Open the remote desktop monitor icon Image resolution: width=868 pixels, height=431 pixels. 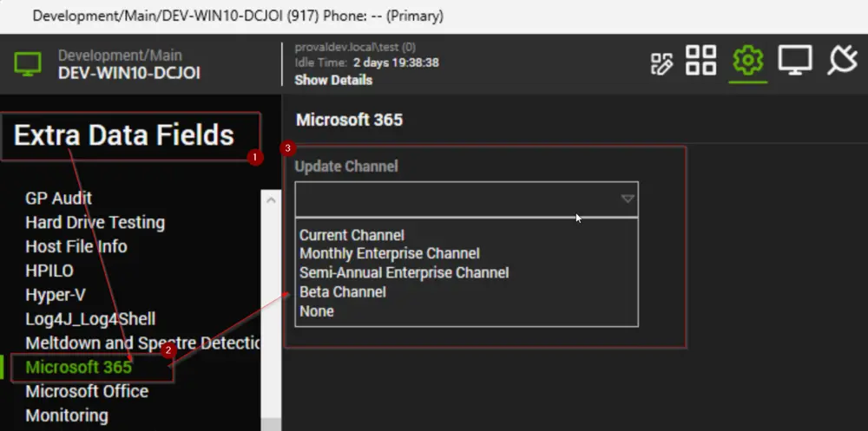[x=795, y=61]
